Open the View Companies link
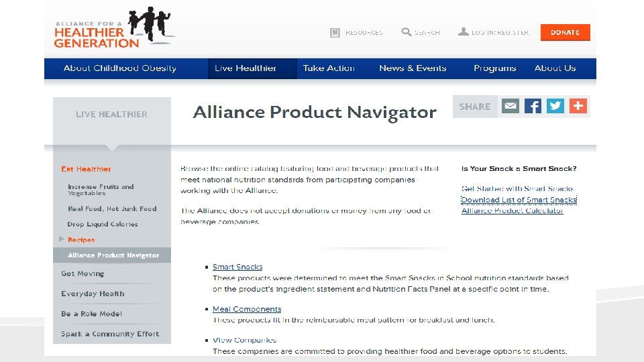Viewport: 644px width, 362px height. [244, 341]
